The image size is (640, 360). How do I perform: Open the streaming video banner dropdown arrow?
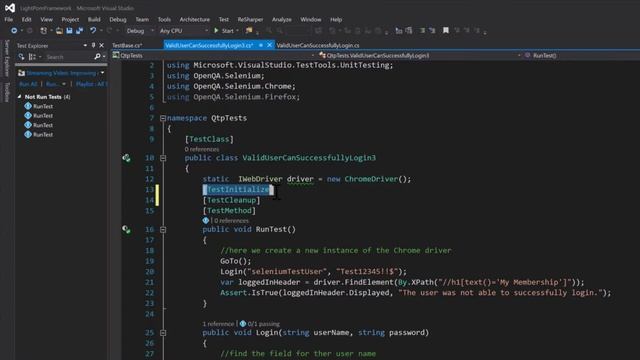tap(102, 73)
